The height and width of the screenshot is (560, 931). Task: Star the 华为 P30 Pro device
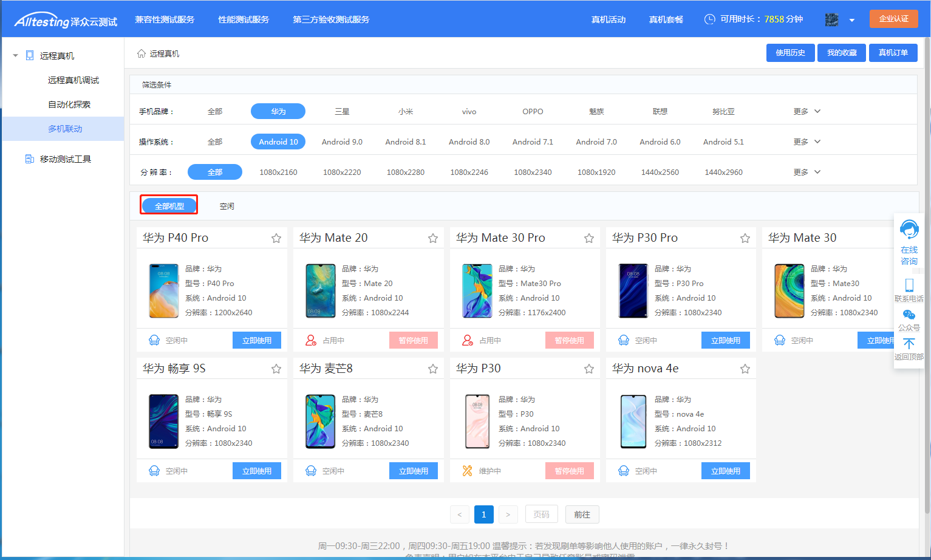point(745,238)
